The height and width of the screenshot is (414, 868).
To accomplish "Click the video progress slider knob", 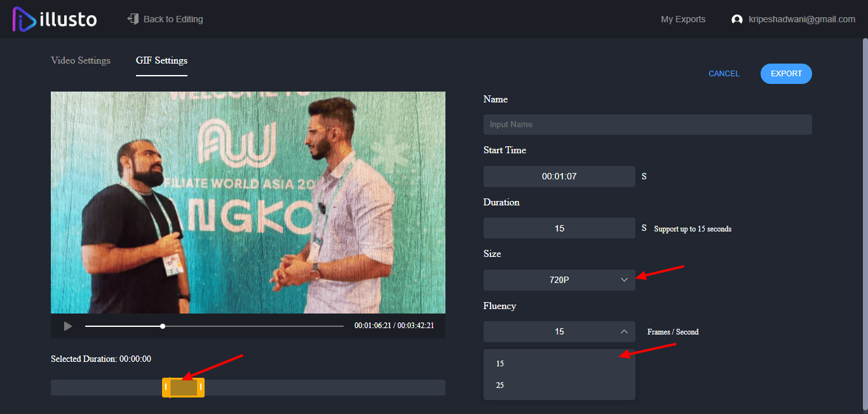I will [163, 326].
